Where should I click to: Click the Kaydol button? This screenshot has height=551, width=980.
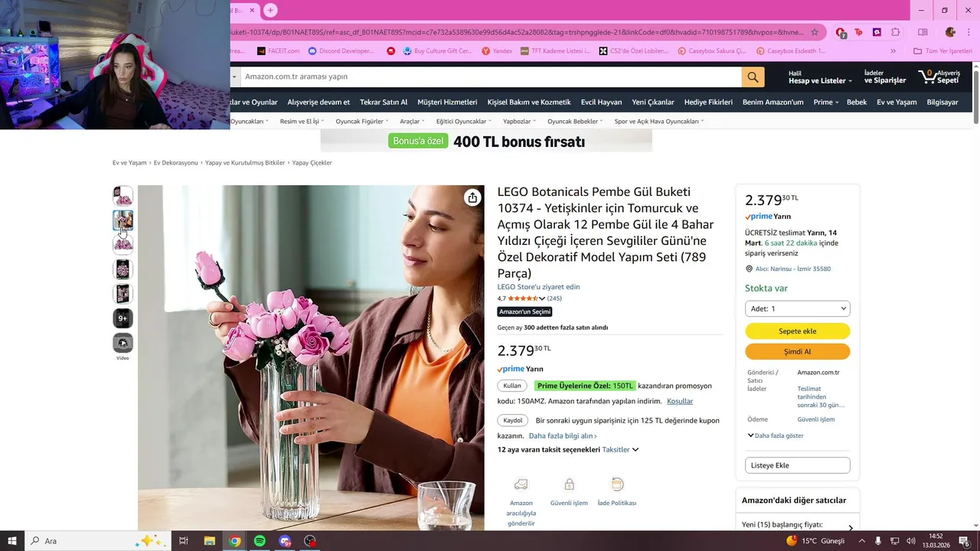[x=513, y=420]
